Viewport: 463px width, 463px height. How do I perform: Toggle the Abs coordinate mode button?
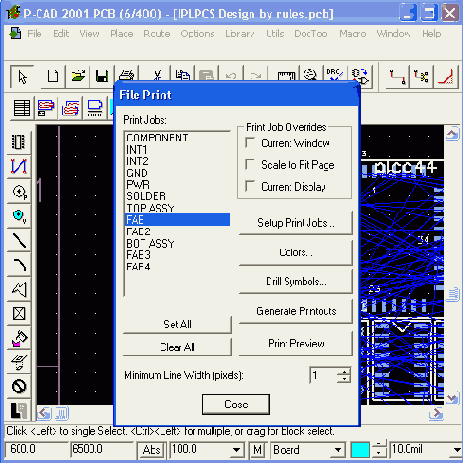click(151, 450)
